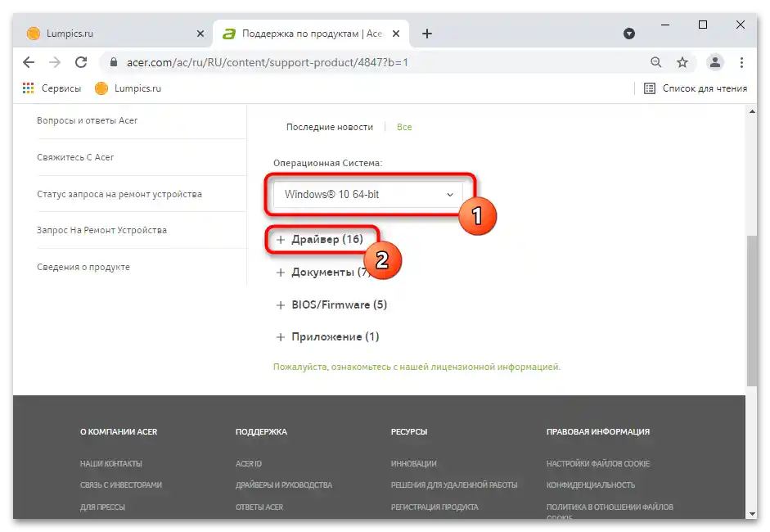The height and width of the screenshot is (532, 770).
Task: Open ОТВЕТЫ ACER footer link
Action: (259, 507)
